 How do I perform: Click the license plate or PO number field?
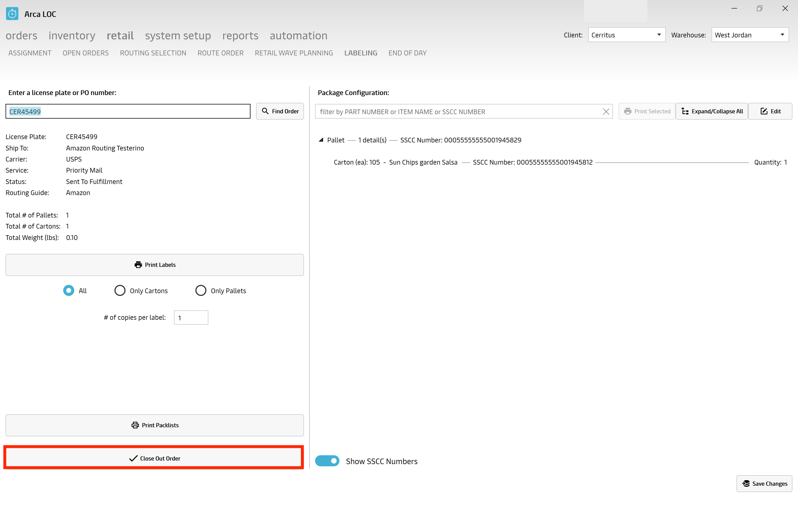click(128, 111)
